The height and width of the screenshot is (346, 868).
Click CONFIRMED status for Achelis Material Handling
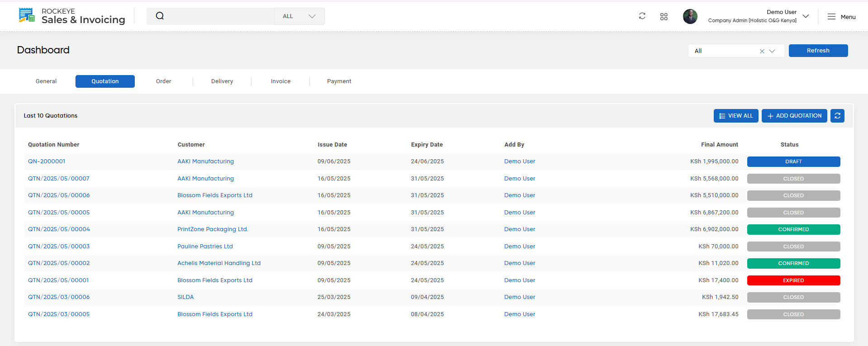pos(793,263)
